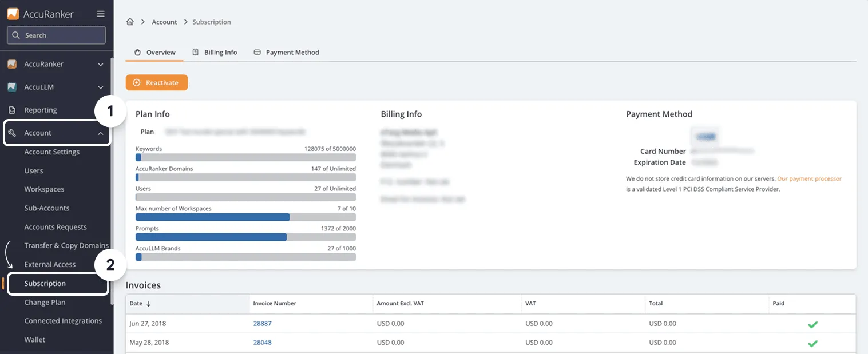
Task: Click the Prompts usage progress bar
Action: [245, 237]
